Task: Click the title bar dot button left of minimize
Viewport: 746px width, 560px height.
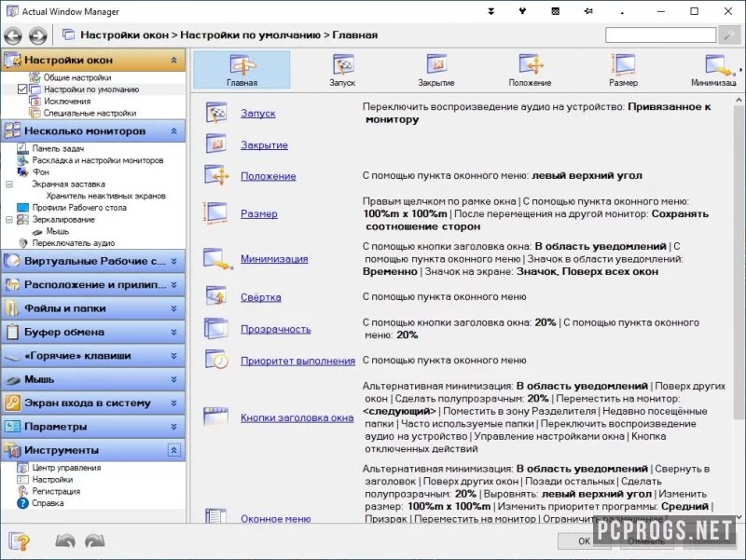Action: 622,12
